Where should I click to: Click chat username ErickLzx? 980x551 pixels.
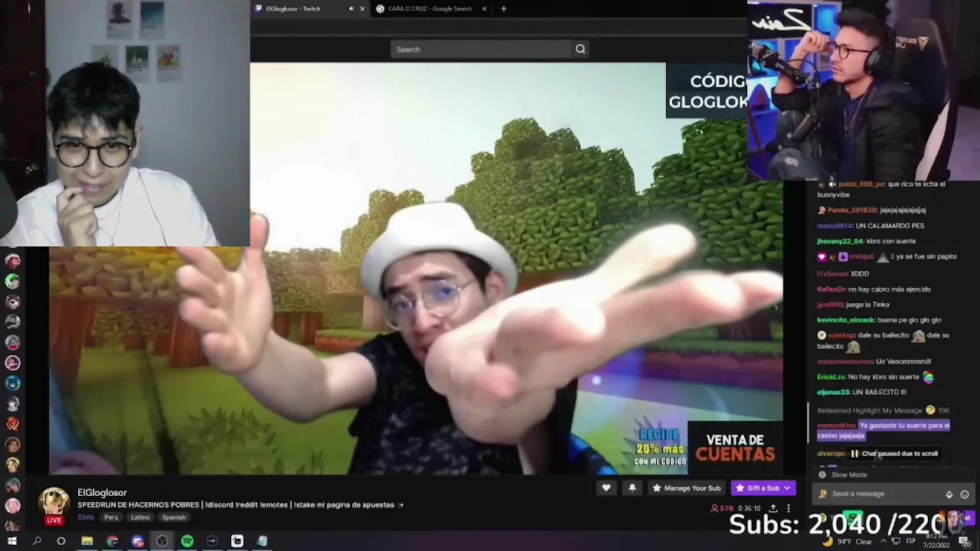click(831, 377)
